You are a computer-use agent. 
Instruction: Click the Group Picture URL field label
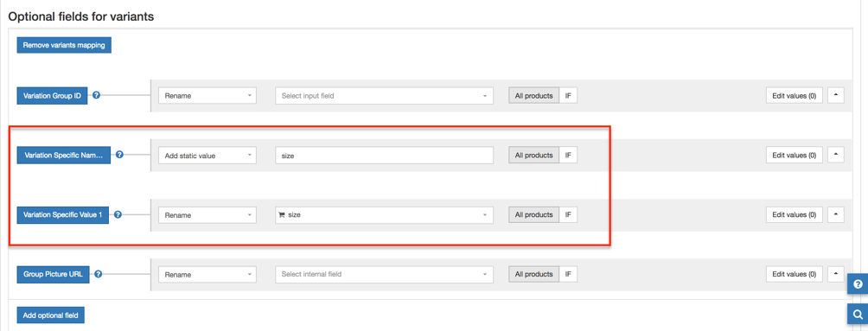(53, 274)
